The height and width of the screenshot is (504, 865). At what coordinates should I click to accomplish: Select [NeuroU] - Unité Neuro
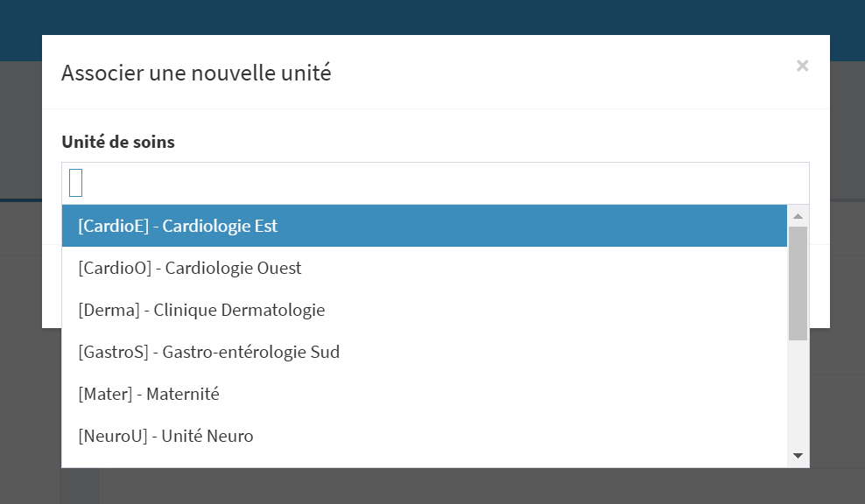[x=425, y=436]
